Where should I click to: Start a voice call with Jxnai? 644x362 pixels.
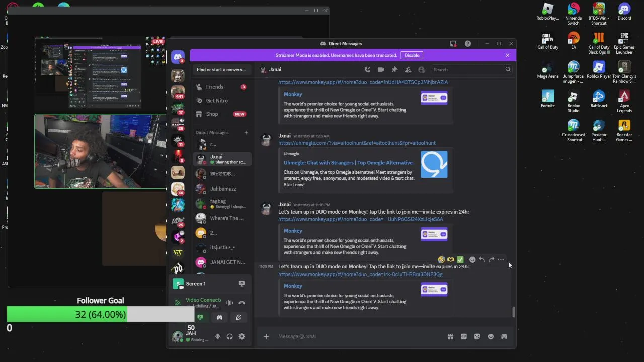(368, 70)
